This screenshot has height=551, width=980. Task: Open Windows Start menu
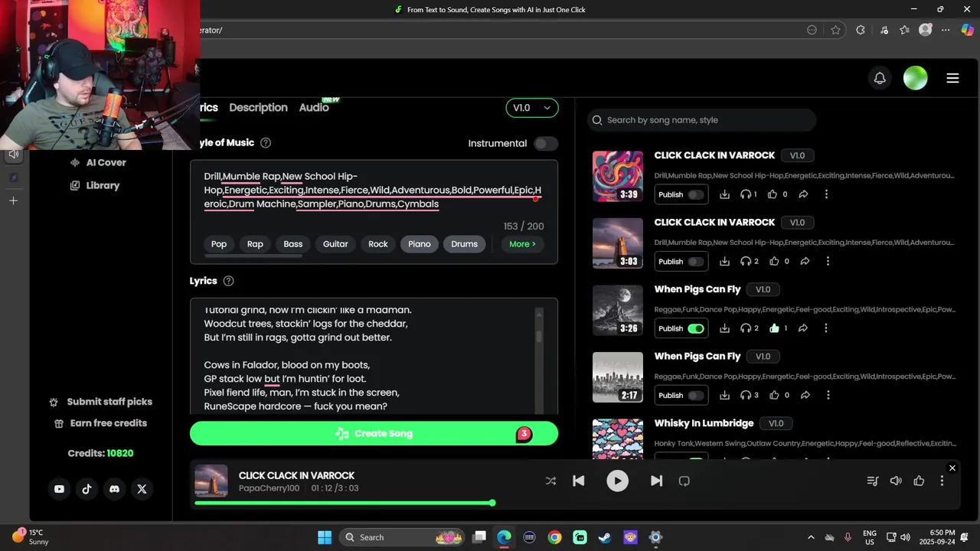325,537
